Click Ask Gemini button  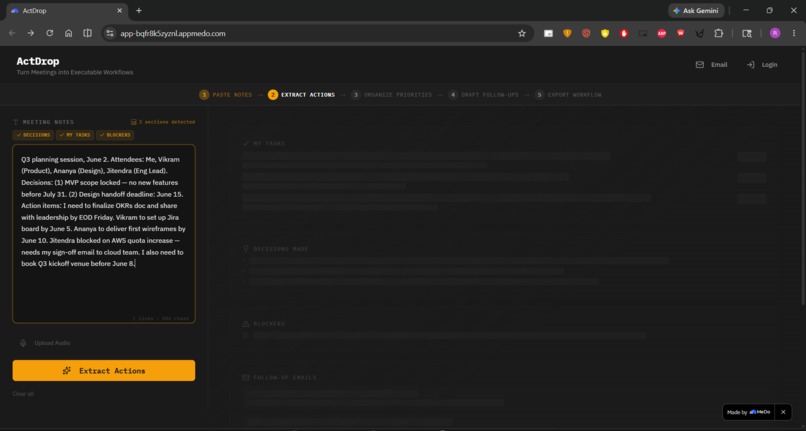point(696,10)
